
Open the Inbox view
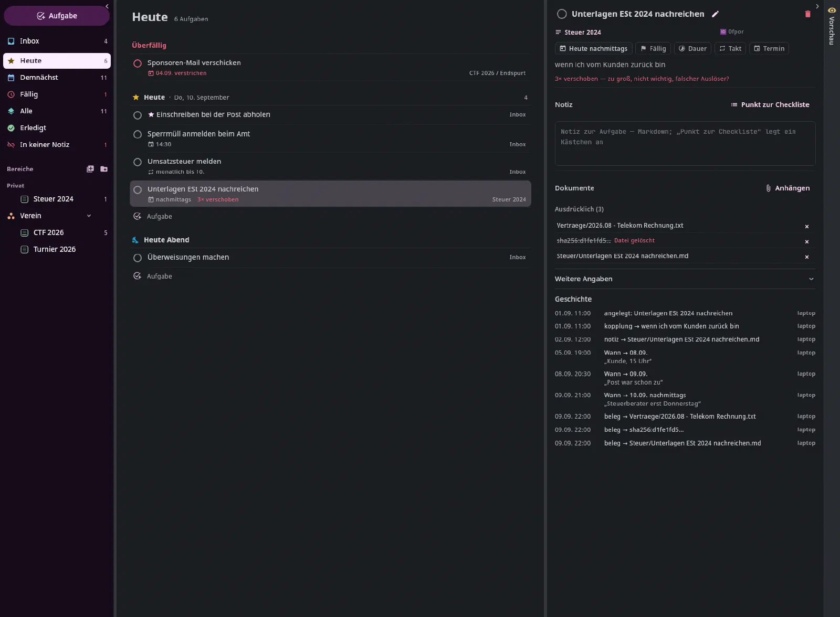[57, 41]
